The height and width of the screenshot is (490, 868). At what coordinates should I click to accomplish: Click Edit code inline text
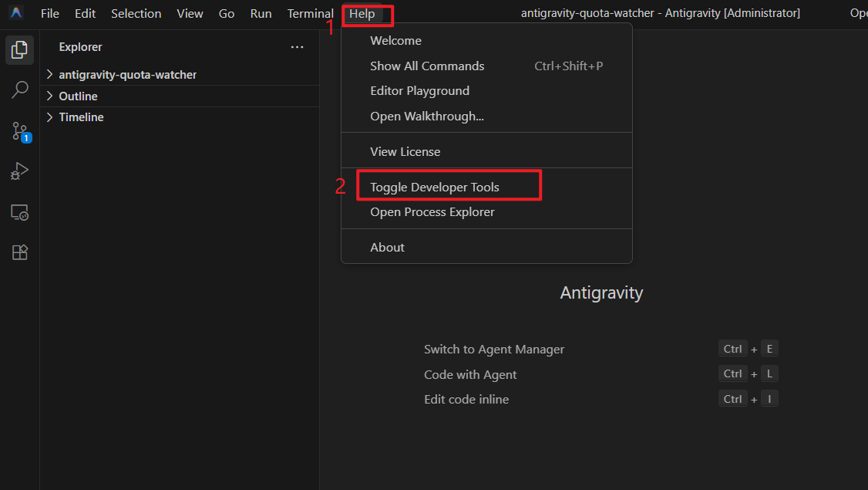466,399
